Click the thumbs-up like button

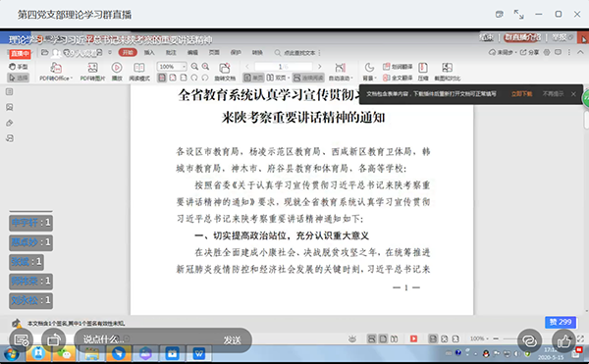563,341
